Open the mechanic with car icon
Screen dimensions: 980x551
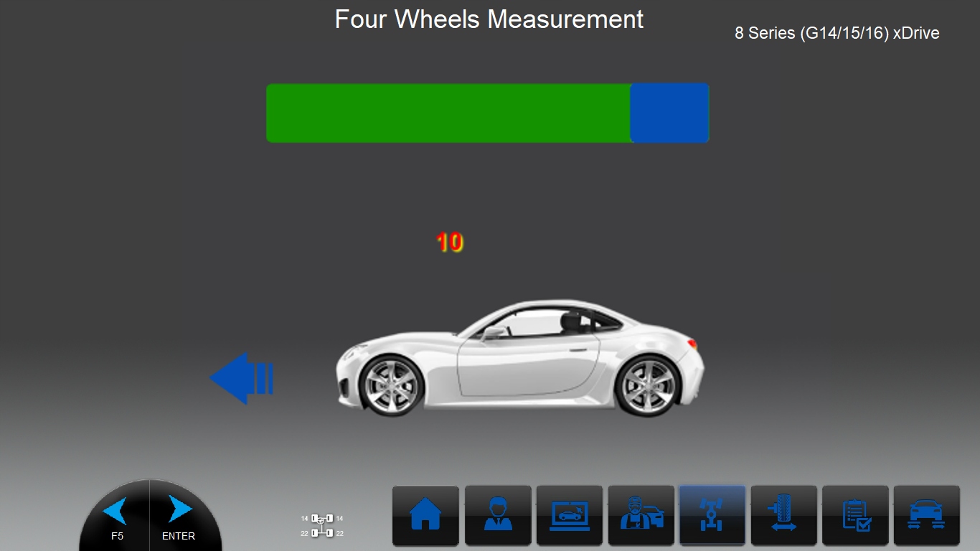[641, 515]
